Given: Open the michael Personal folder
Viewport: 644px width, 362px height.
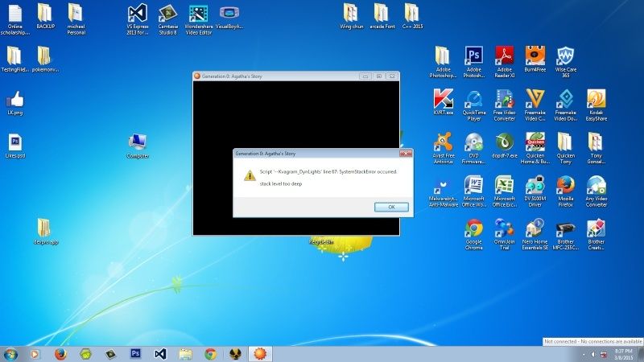Looking at the screenshot, I should (76, 19).
